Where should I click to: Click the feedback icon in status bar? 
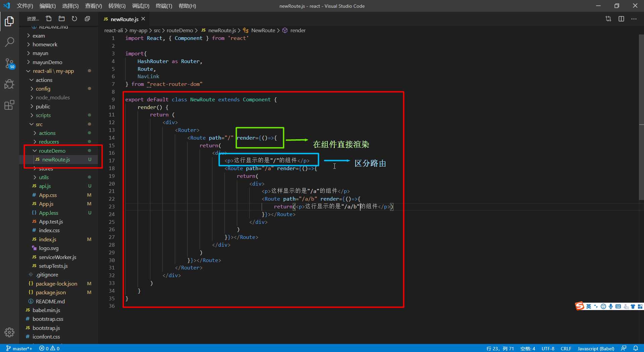tap(624, 348)
